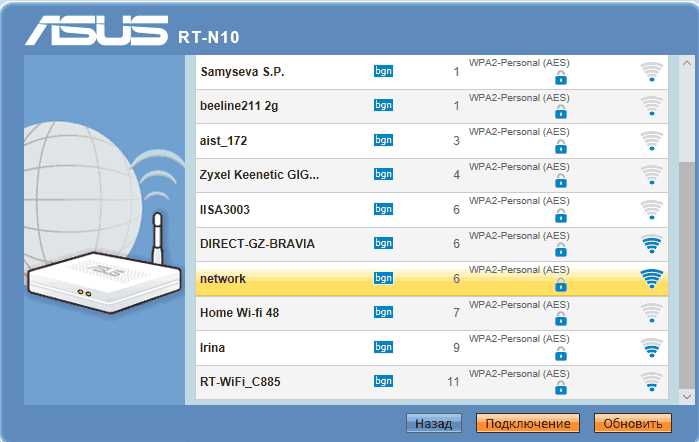Click the bgn badge for Home Wi-fi 48
Image resolution: width=699 pixels, height=442 pixels.
point(383,312)
